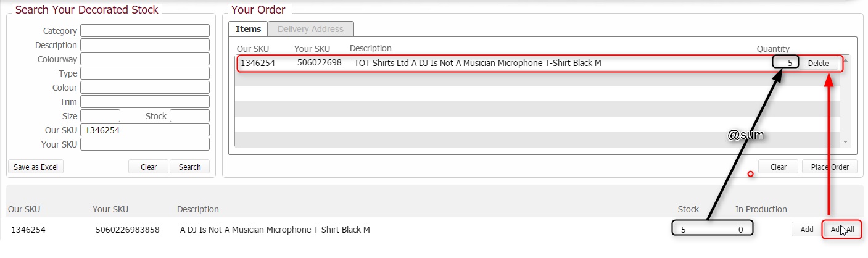Click the quantity box showing 5
Screen dimensions: 868x258
[785, 63]
